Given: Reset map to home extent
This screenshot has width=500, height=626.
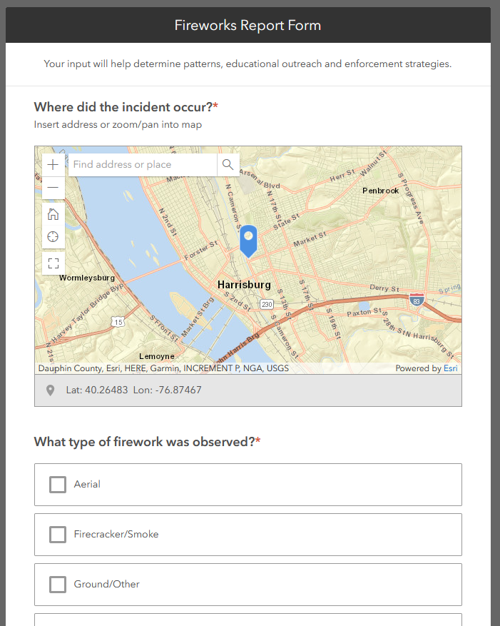Looking at the screenshot, I should (53, 214).
